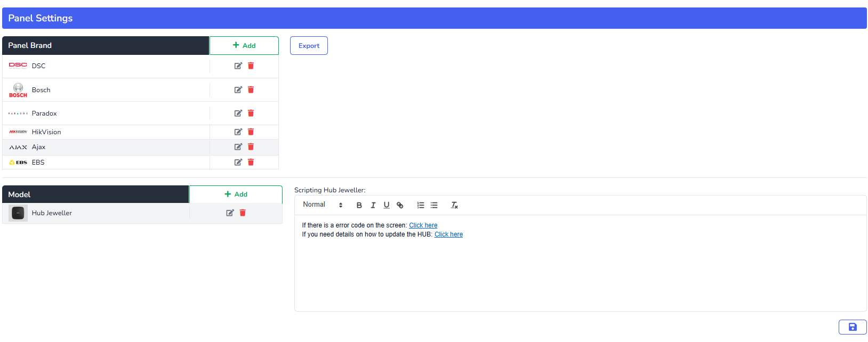Screen dimensions: 868x342
Task: Open the Normal text style dropdown
Action: click(x=323, y=205)
